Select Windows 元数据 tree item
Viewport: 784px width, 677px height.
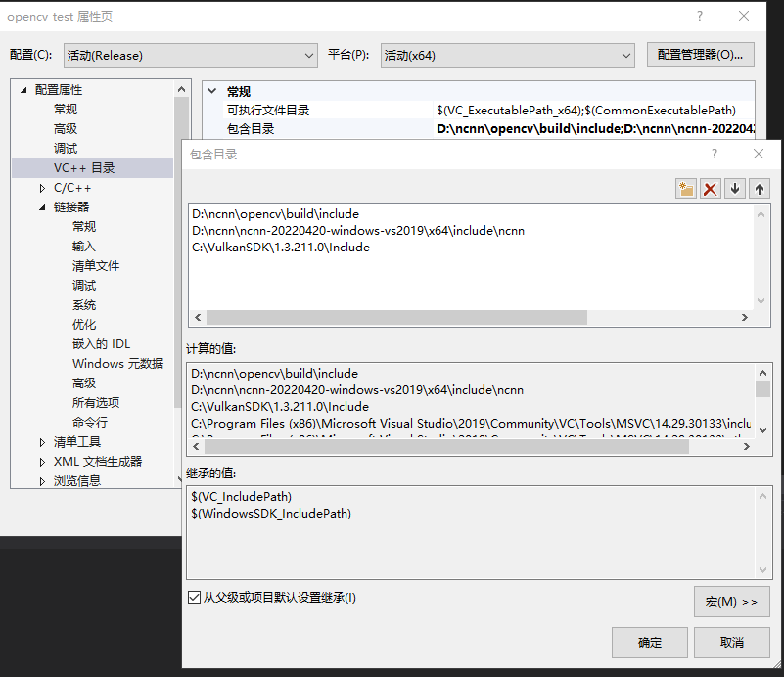click(x=118, y=363)
